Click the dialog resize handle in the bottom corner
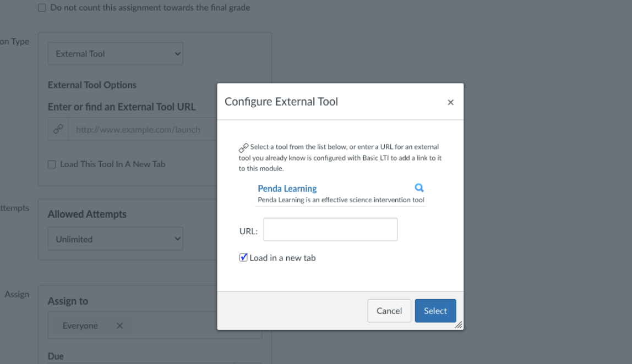 (x=459, y=325)
